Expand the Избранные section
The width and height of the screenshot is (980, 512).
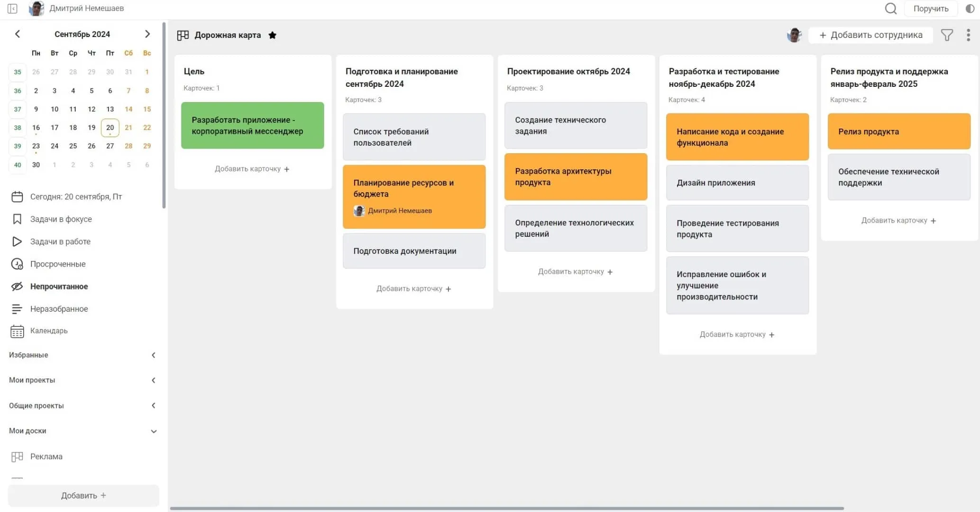coord(153,355)
